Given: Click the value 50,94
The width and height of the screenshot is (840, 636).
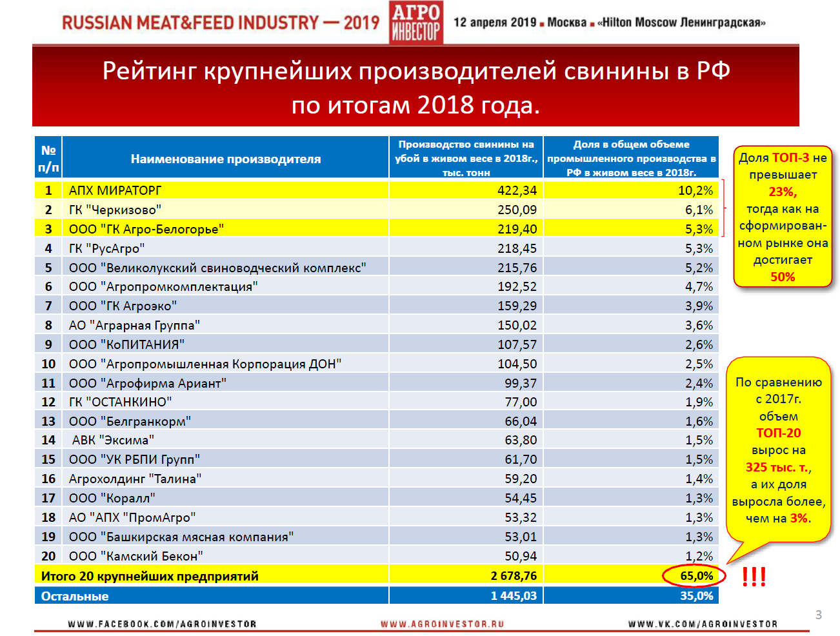Looking at the screenshot, I should (x=521, y=556).
